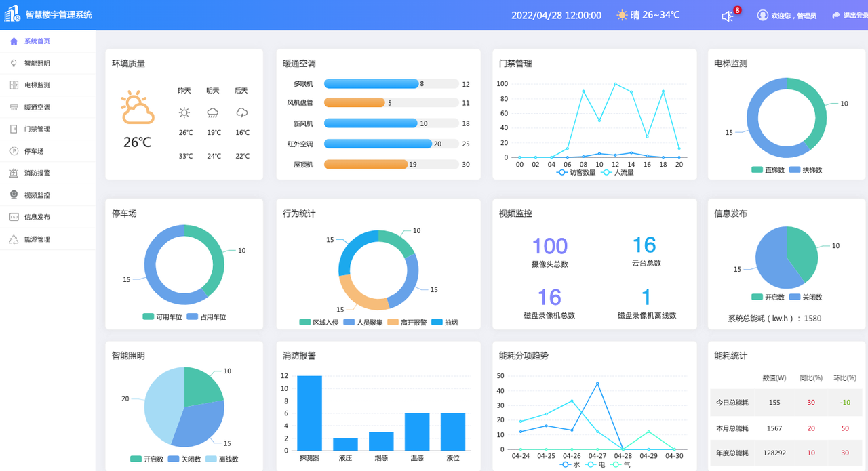868x471 pixels.
Task: Open 停车场 menu item
Action: coord(47,151)
